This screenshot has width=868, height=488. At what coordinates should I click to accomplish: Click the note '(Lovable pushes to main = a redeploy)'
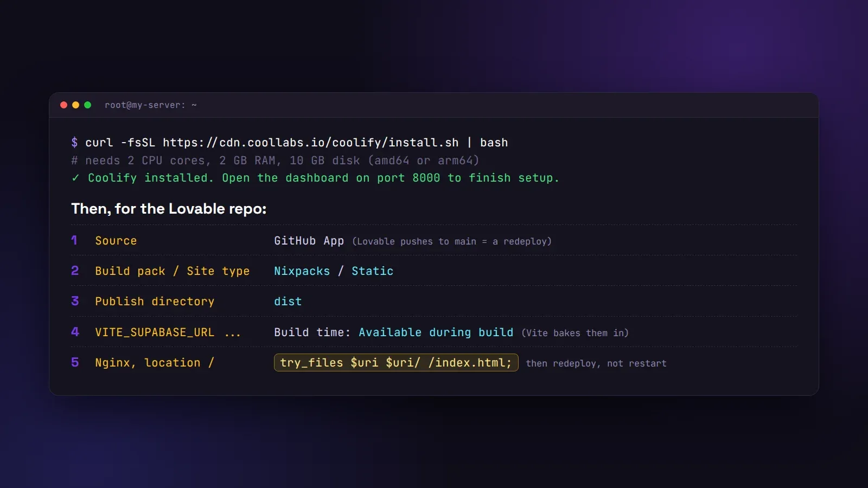452,241
